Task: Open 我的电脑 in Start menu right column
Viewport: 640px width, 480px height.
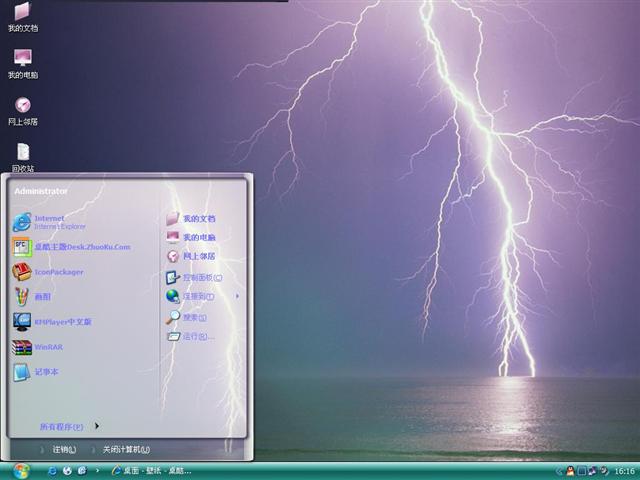Action: pyautogui.click(x=191, y=237)
